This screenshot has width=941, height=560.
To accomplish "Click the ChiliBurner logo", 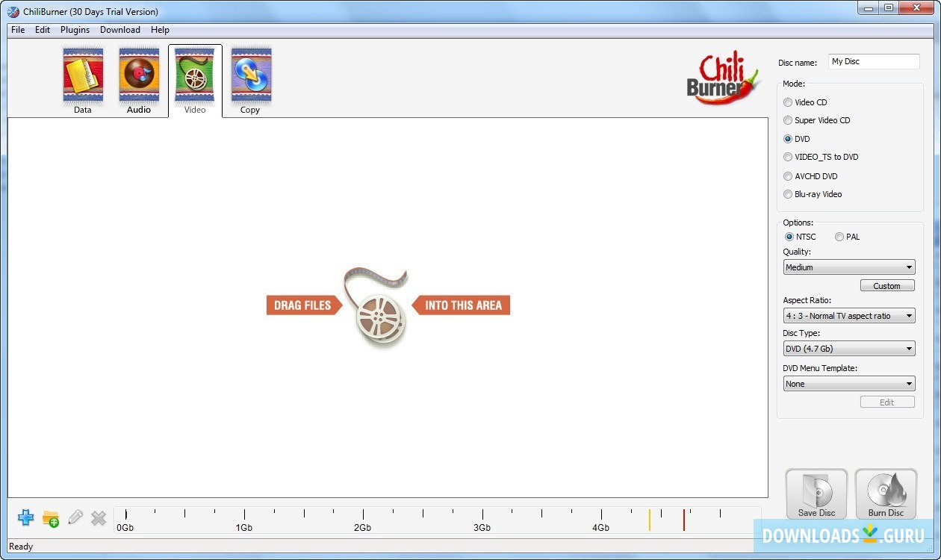I will coord(722,77).
